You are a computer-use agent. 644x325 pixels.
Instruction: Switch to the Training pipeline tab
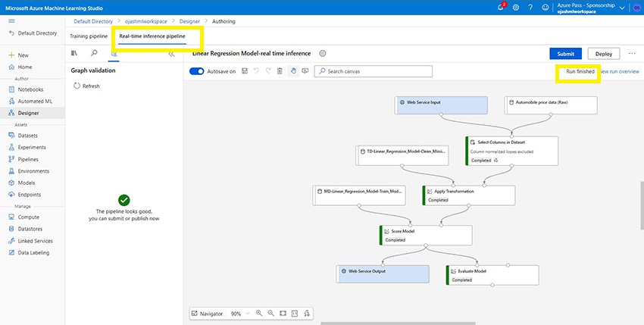pyautogui.click(x=89, y=36)
